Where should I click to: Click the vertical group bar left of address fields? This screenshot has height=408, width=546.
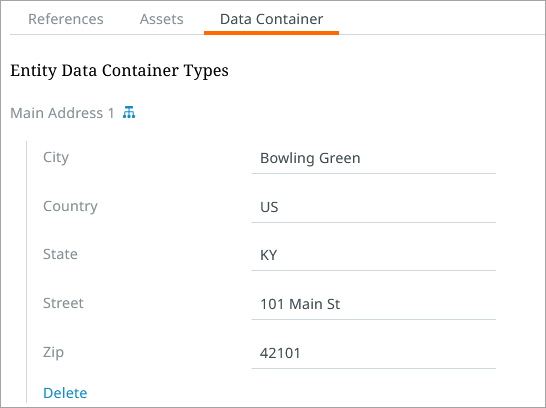(x=26, y=272)
